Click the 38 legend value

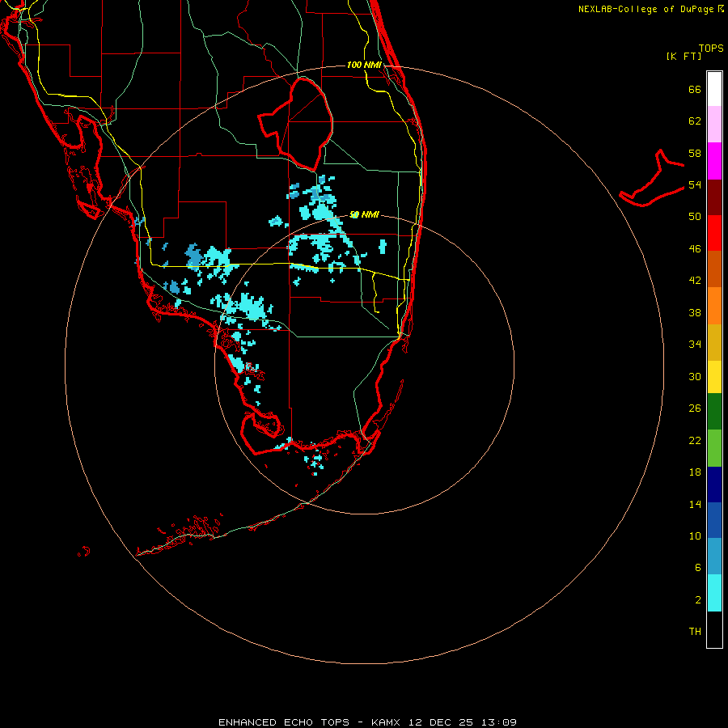pos(695,312)
